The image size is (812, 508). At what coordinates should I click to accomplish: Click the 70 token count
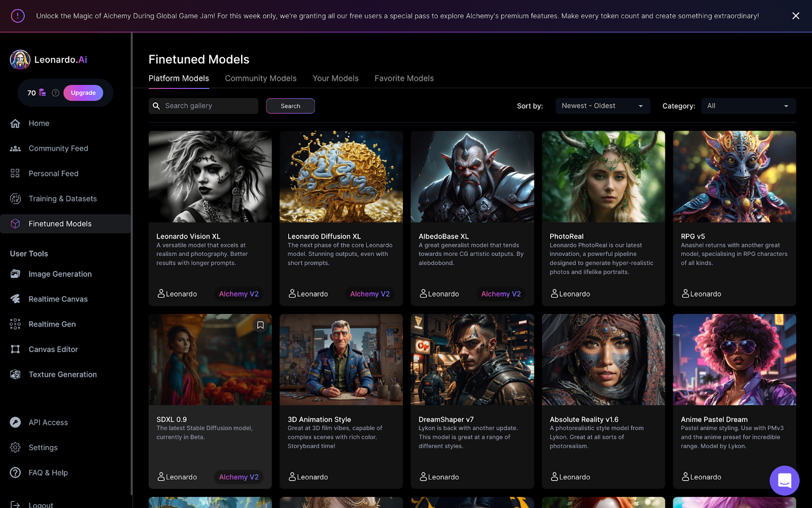(31, 93)
